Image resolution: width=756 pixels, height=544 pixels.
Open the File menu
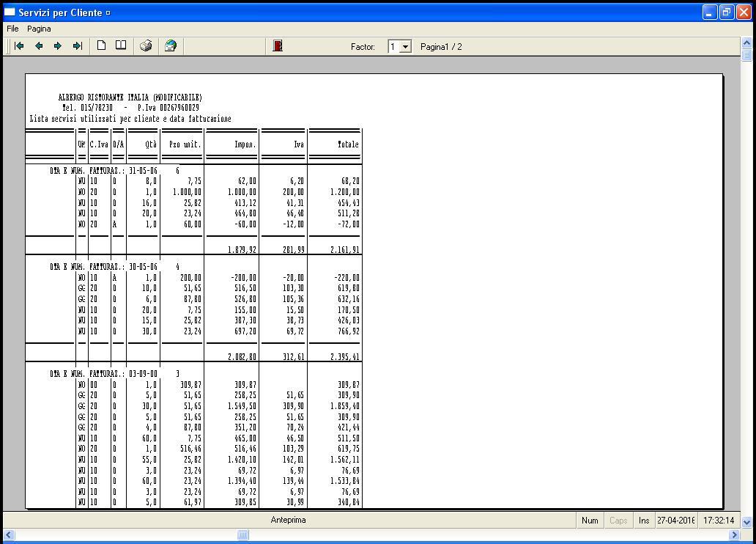point(12,29)
